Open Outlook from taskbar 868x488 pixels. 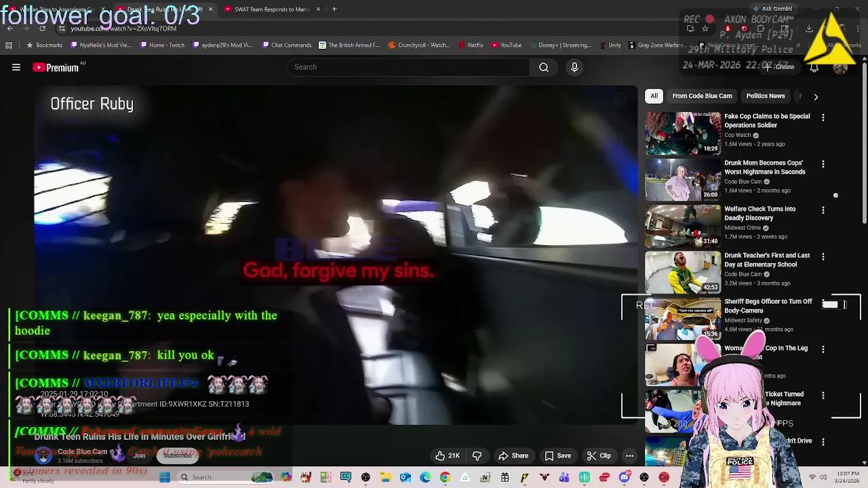406,477
